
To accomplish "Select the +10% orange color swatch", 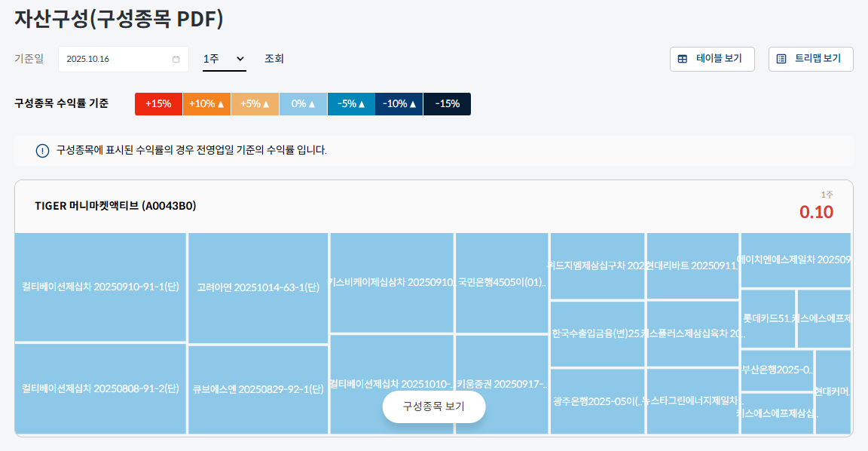I will coord(206,103).
